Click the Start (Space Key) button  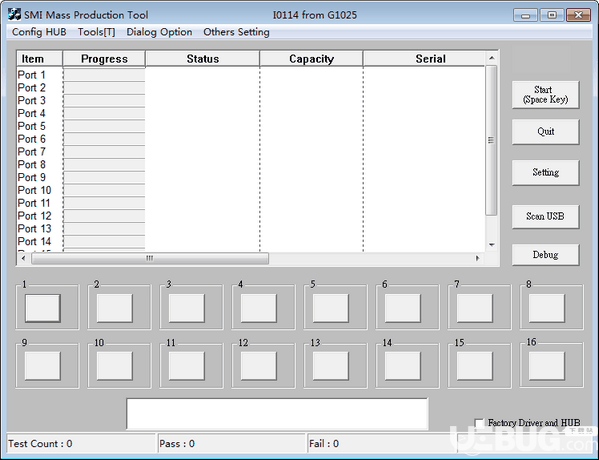[545, 94]
